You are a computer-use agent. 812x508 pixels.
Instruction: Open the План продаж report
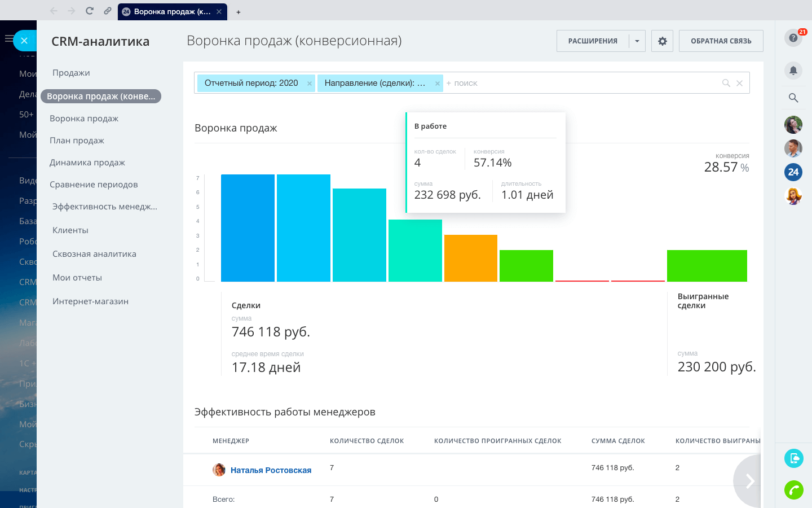pyautogui.click(x=77, y=141)
